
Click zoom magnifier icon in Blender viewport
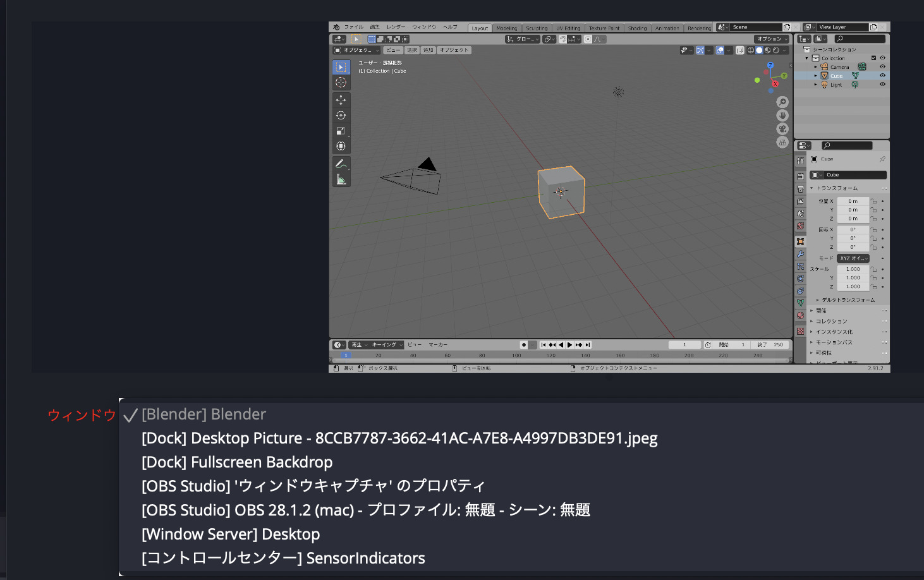tap(782, 102)
